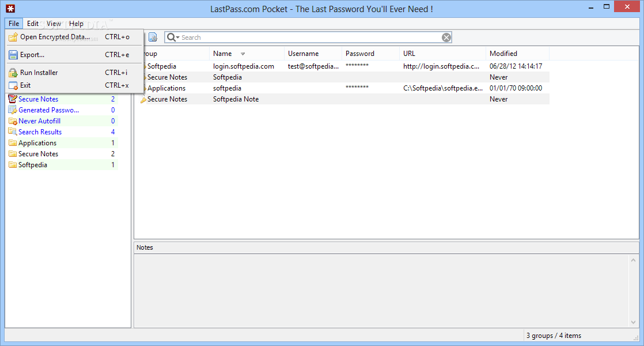This screenshot has width=644, height=346.
Task: Minimize the LastPass Pocket window
Action: pyautogui.click(x=591, y=7)
